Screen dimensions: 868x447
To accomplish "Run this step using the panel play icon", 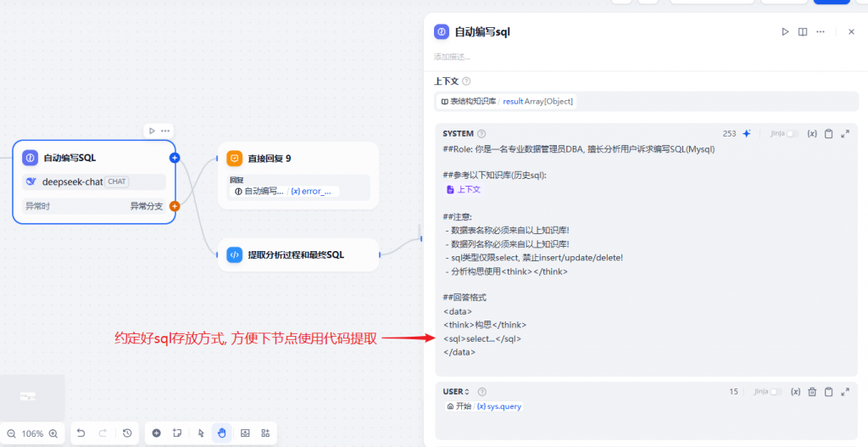I will (x=785, y=31).
